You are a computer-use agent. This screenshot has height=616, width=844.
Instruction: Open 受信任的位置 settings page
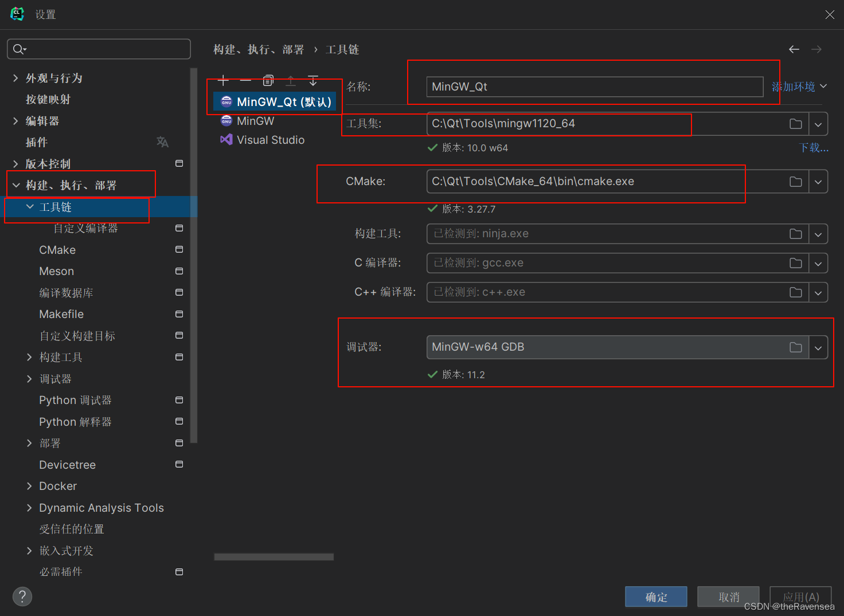pos(72,529)
